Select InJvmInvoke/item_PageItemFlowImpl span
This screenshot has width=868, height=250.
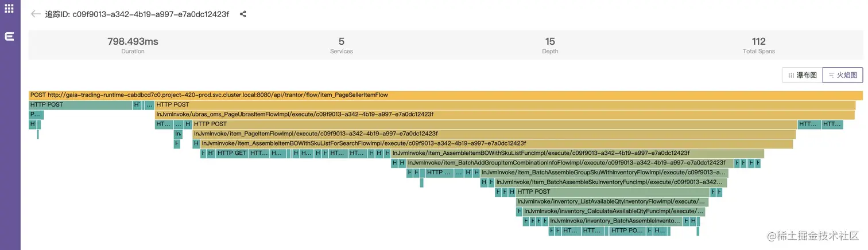pos(494,134)
